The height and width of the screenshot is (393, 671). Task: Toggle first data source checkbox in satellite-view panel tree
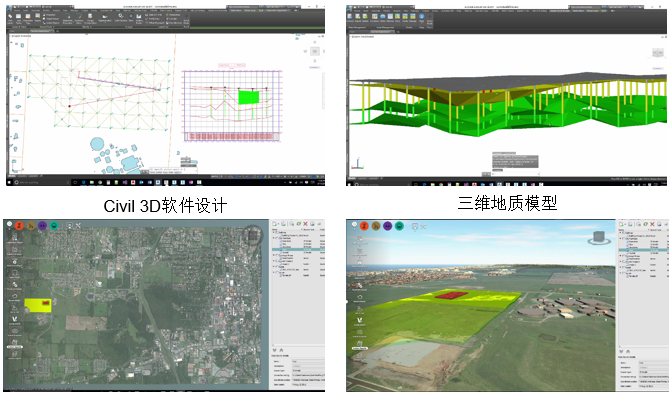(x=278, y=233)
